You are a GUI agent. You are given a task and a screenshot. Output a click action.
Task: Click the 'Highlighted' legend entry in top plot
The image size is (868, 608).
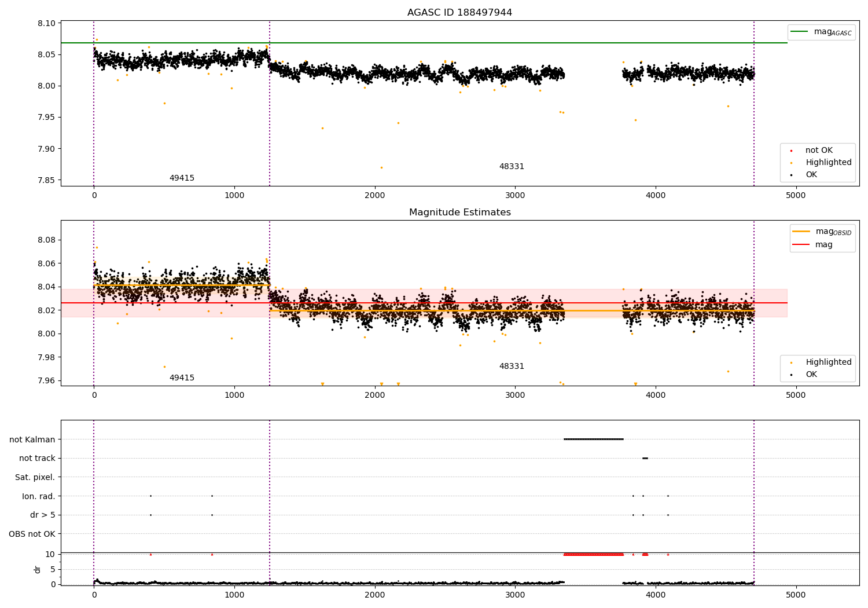(828, 163)
